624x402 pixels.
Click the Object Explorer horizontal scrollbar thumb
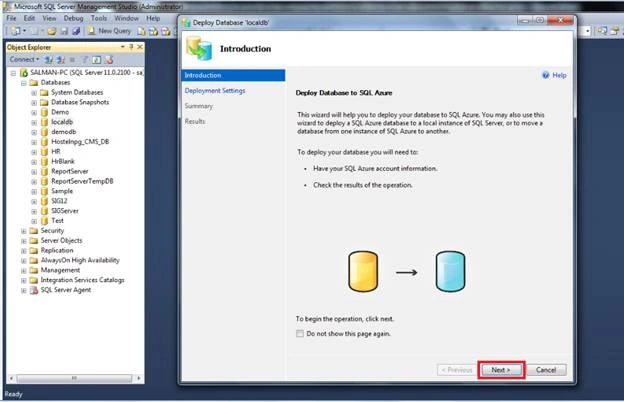click(74, 378)
